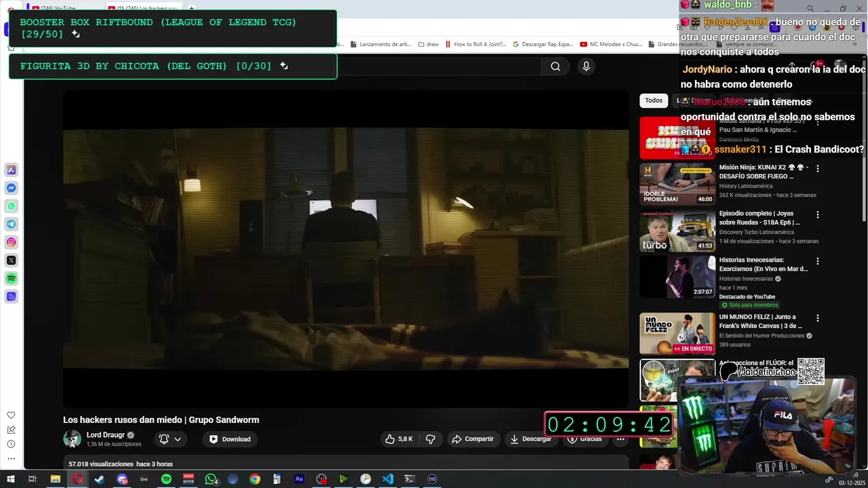The width and height of the screenshot is (868, 488).
Task: Click the Gracias button
Action: point(585,439)
